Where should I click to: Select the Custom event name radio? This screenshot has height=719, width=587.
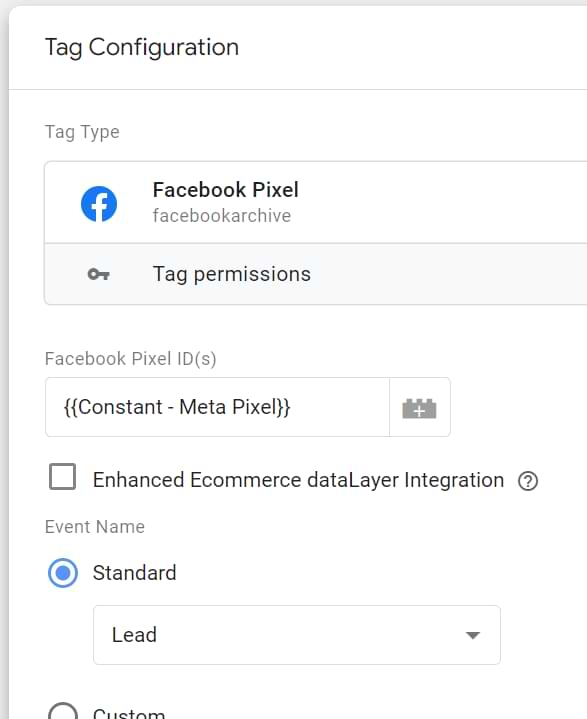point(63,711)
